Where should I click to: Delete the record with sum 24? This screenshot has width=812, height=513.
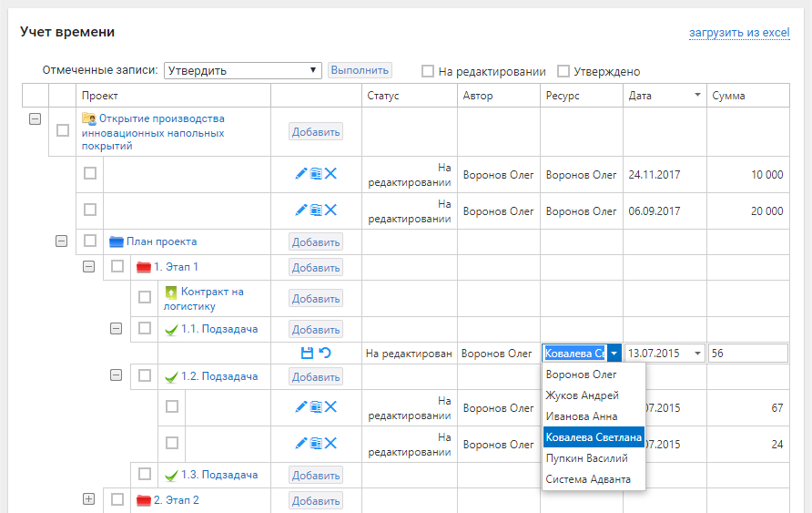(x=331, y=444)
